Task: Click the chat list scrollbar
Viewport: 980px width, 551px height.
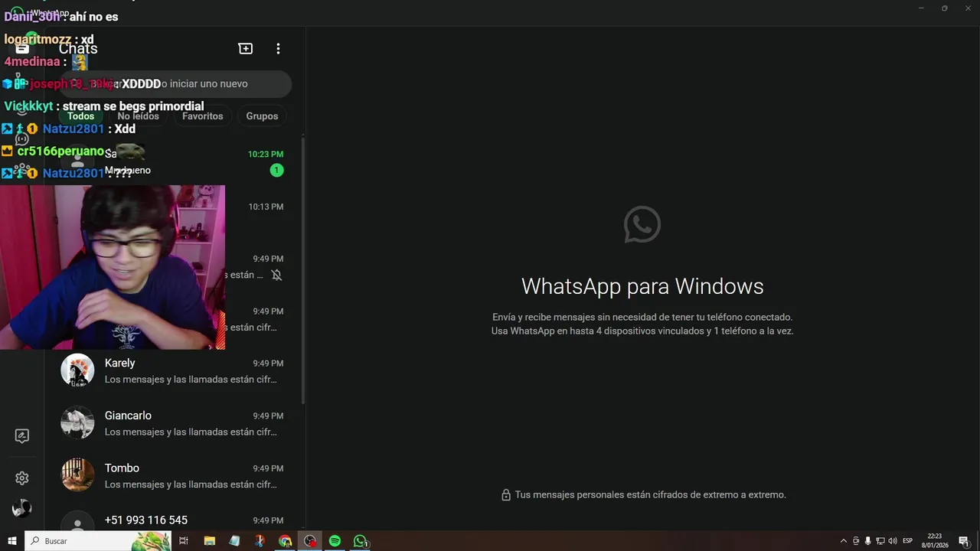Action: click(303, 270)
